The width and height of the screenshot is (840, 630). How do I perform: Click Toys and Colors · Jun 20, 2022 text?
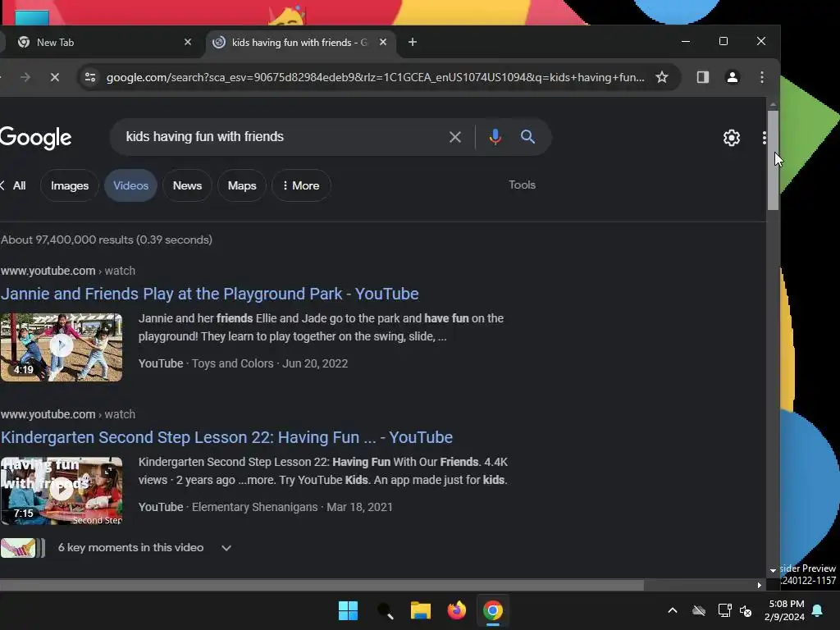click(269, 363)
